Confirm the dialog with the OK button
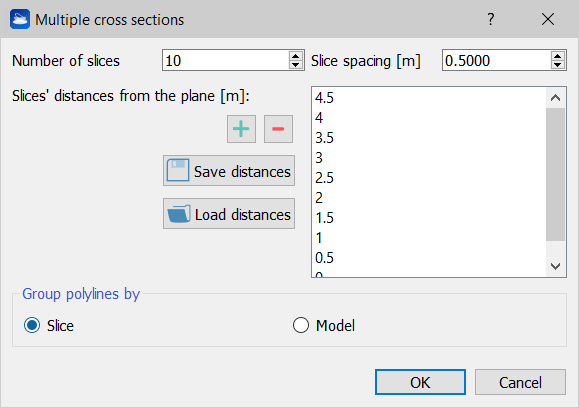This screenshot has height=408, width=579. (x=420, y=382)
